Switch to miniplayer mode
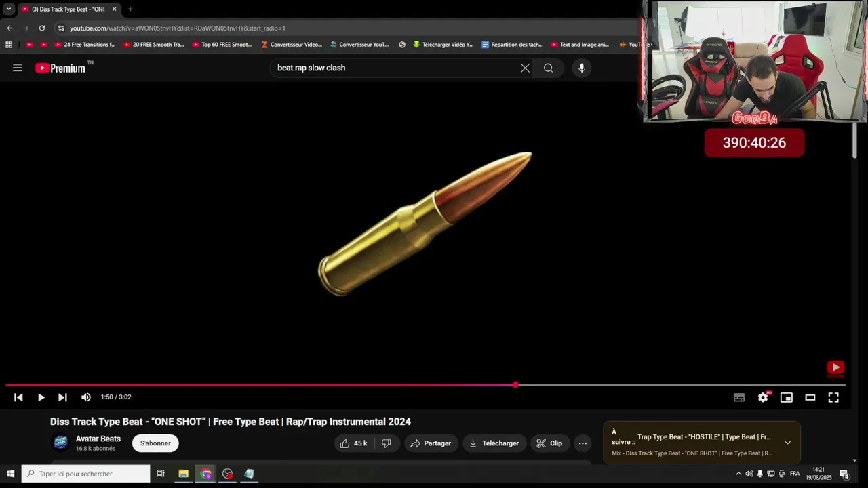868x488 pixels. point(787,397)
